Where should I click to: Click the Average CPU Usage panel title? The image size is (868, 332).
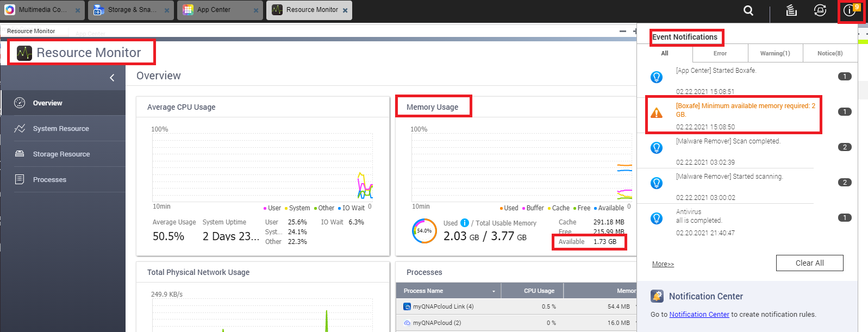click(182, 107)
